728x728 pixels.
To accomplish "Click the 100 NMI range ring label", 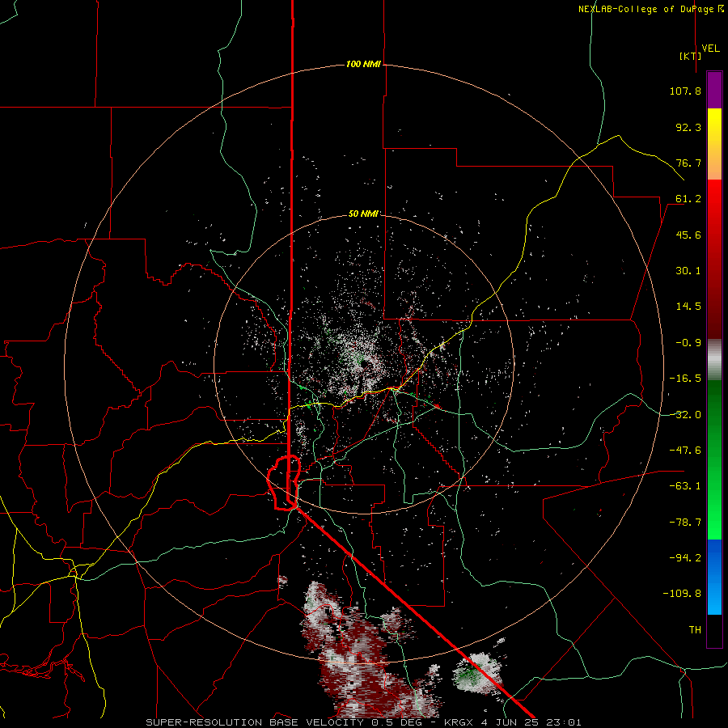I will coord(363,64).
